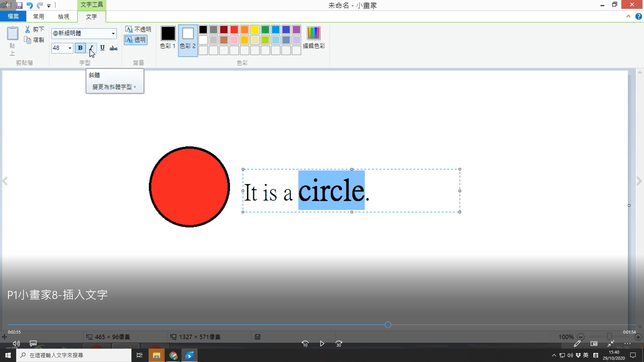Show hidden system tray icons

tap(554, 355)
